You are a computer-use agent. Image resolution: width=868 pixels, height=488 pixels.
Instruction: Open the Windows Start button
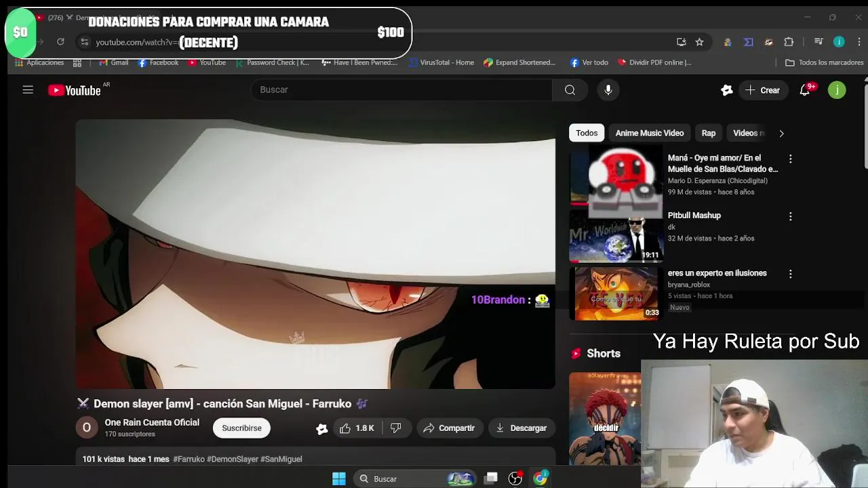pyautogui.click(x=339, y=479)
